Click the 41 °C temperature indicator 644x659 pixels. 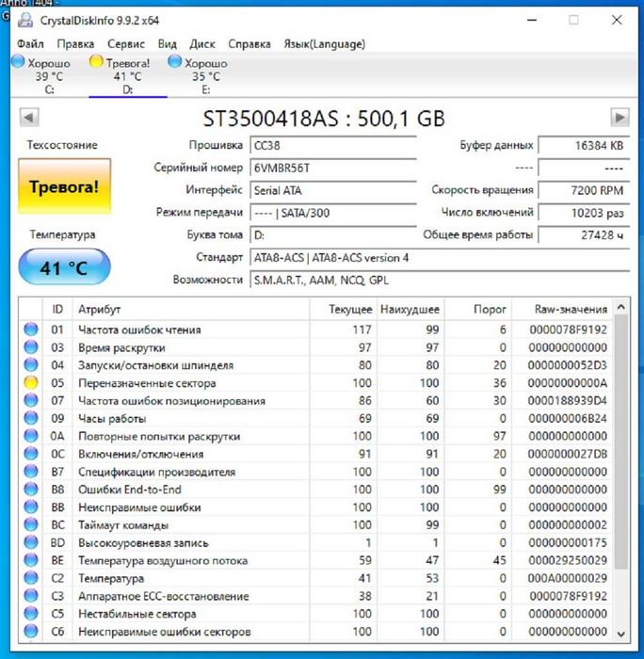[64, 267]
